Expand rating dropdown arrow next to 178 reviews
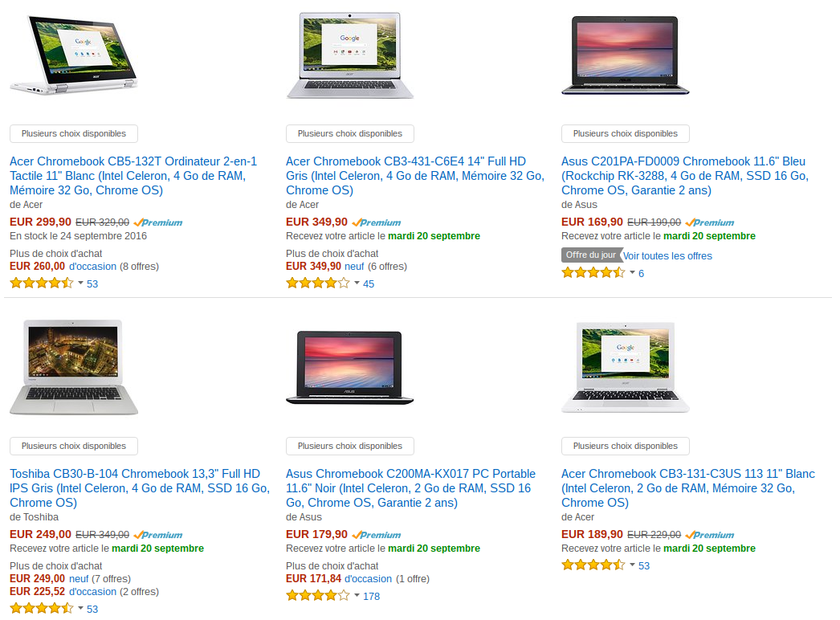 click(x=357, y=595)
